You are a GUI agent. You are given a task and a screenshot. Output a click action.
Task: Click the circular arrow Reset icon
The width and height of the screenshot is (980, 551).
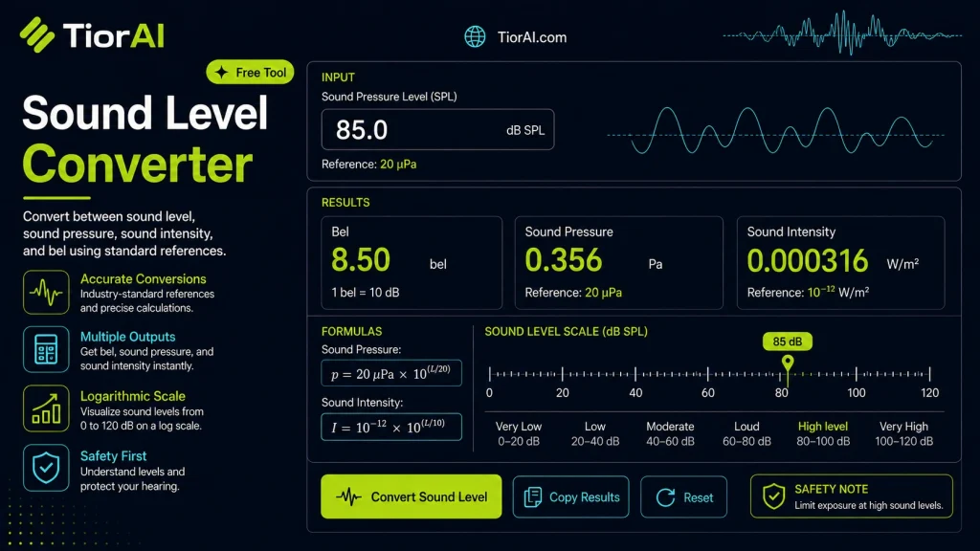click(665, 497)
